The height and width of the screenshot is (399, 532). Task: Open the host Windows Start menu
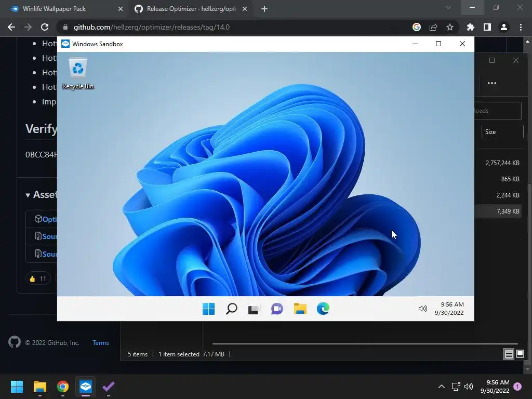pos(17,387)
